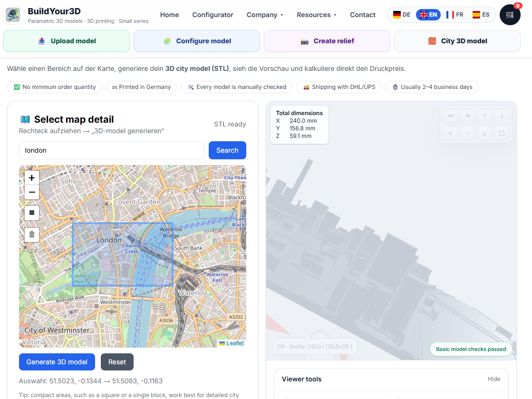532x399 pixels.
Task: Zoom out the 3D viewer with minus
Action: coord(467,133)
